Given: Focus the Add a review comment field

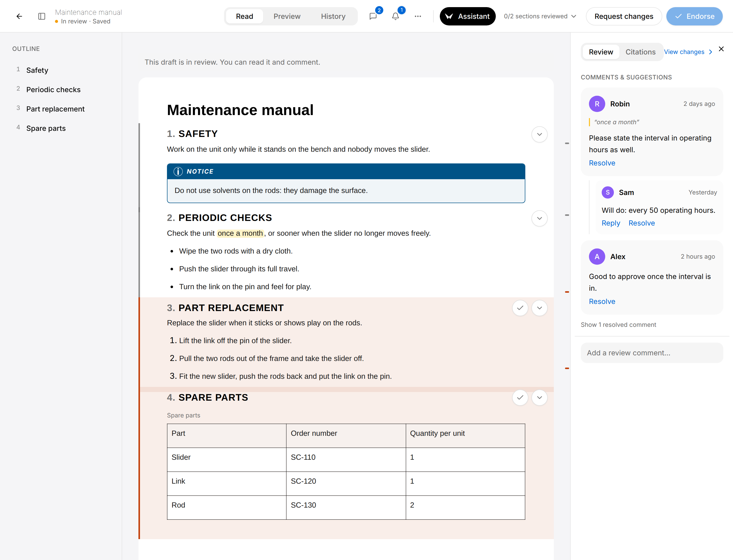Looking at the screenshot, I should point(652,353).
